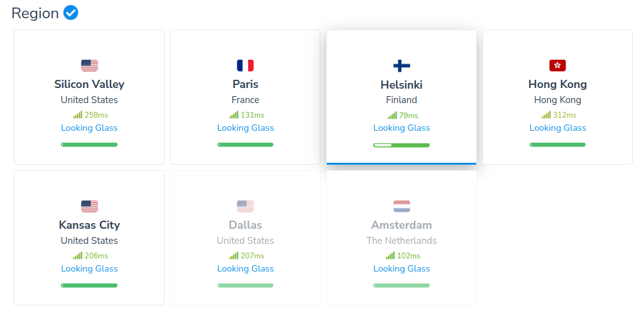Click the Dallas region name
Viewport: 644px width, 313px height.
click(x=245, y=225)
